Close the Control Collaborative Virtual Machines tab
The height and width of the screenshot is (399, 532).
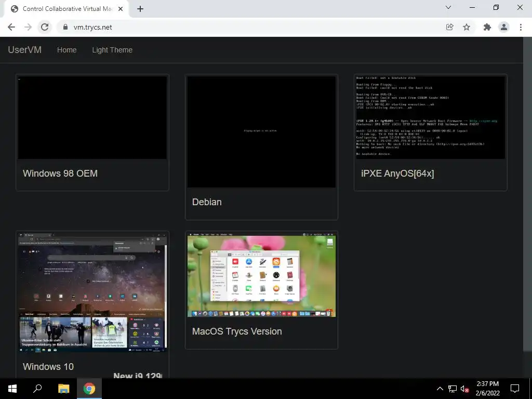point(121,9)
